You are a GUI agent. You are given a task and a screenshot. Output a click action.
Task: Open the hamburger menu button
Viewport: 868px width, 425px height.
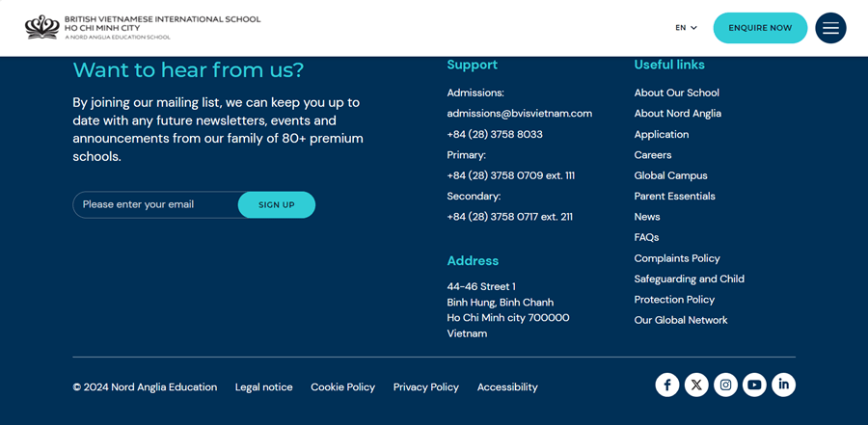(x=830, y=28)
